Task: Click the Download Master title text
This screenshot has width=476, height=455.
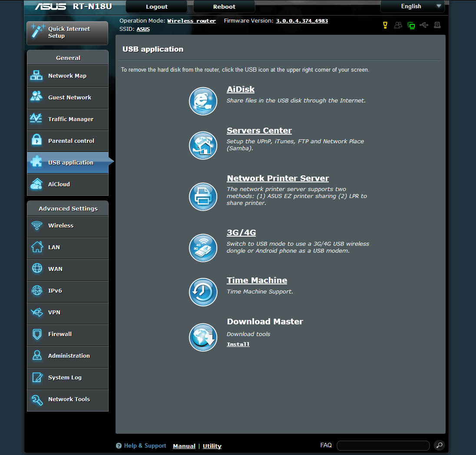Action: [265, 321]
